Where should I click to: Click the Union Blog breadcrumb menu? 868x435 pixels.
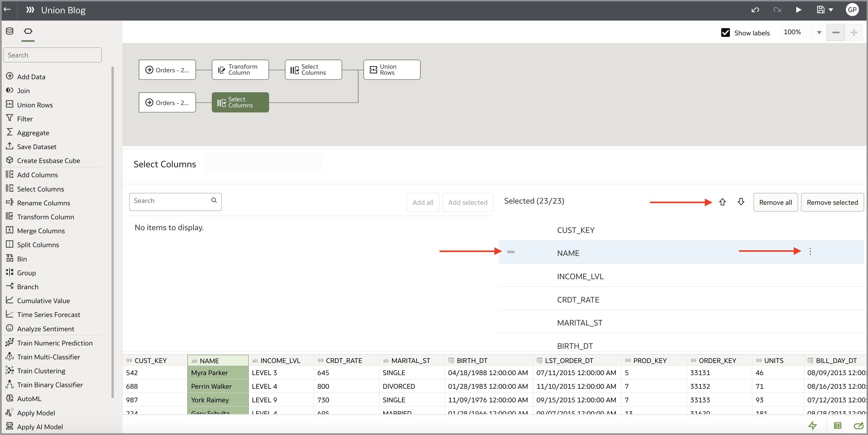[30, 10]
